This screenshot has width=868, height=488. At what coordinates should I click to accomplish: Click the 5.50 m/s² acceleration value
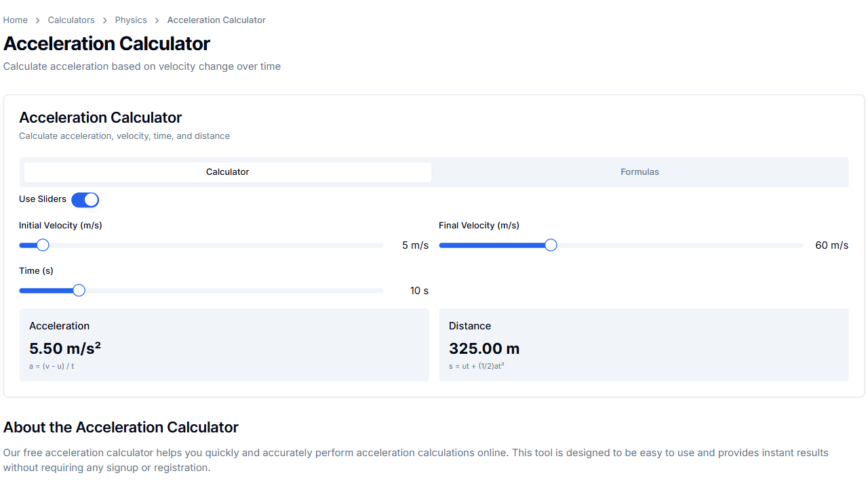(x=65, y=348)
